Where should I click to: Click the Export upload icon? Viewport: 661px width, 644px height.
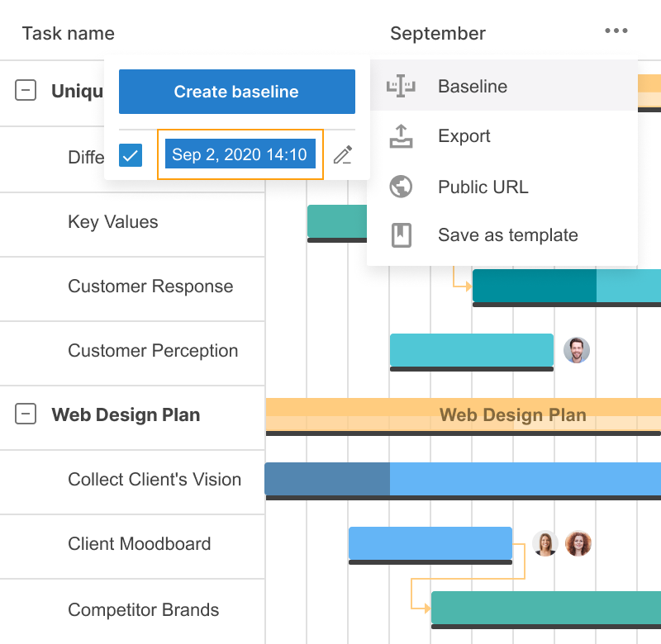point(401,136)
